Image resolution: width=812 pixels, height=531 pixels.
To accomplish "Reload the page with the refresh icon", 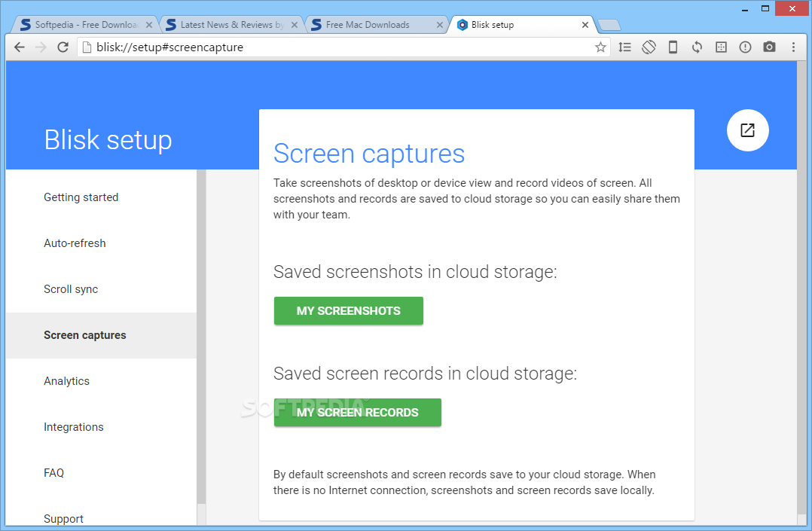I will pyautogui.click(x=63, y=47).
